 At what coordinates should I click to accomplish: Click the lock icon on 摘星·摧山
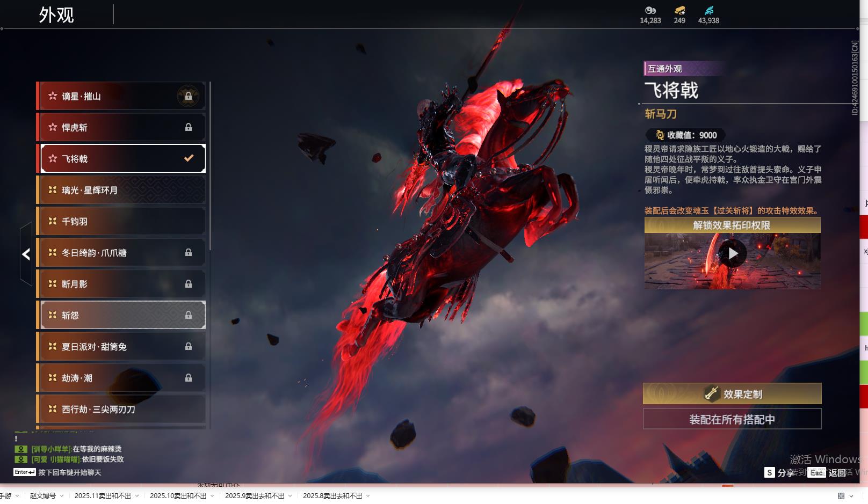[x=188, y=96]
